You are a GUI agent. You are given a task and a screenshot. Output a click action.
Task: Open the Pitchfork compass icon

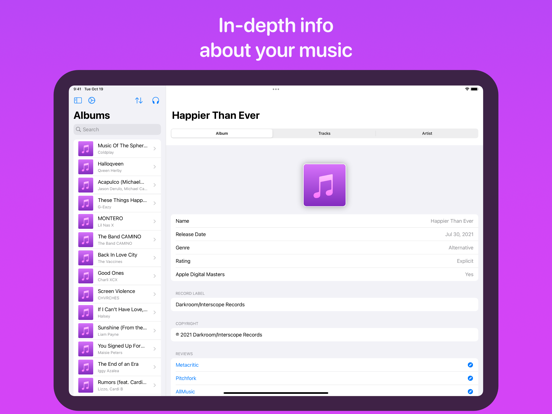(x=470, y=378)
